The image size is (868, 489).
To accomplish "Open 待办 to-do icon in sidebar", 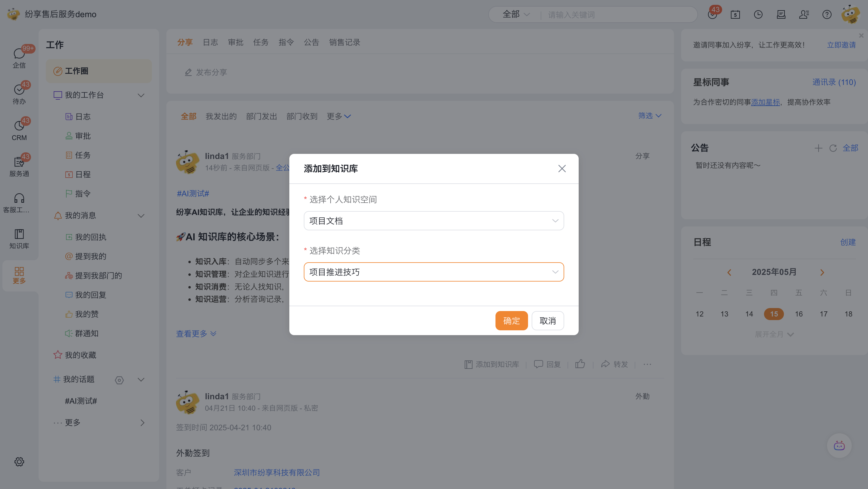I will [19, 94].
